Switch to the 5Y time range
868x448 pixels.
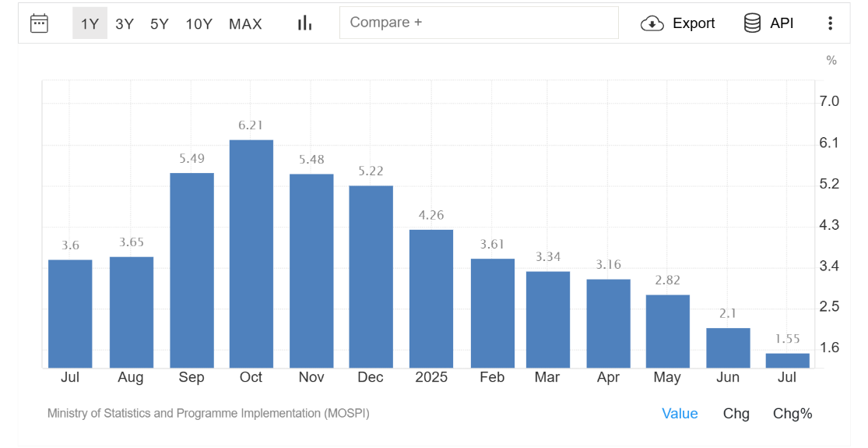(x=160, y=24)
